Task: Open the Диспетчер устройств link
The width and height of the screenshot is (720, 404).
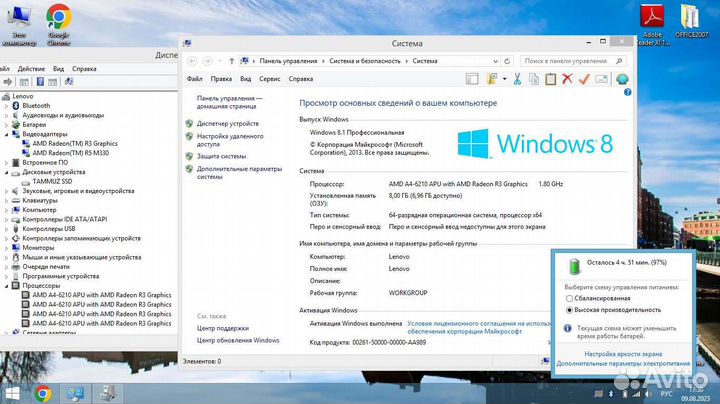Action: pos(228,123)
